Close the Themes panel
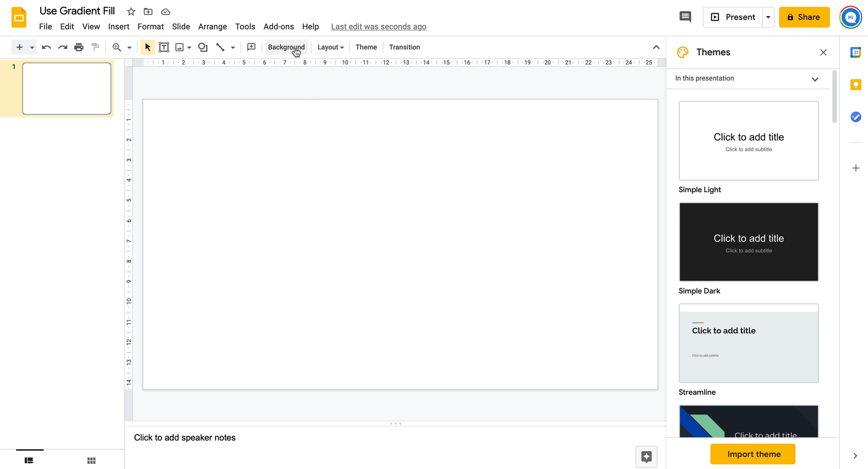The image size is (868, 469). [x=823, y=52]
